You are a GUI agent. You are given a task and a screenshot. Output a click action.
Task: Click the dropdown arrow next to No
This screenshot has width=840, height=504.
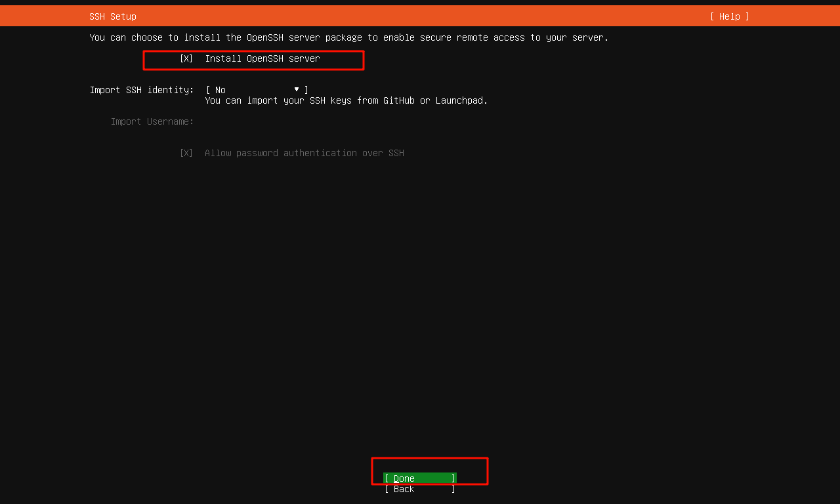click(297, 89)
